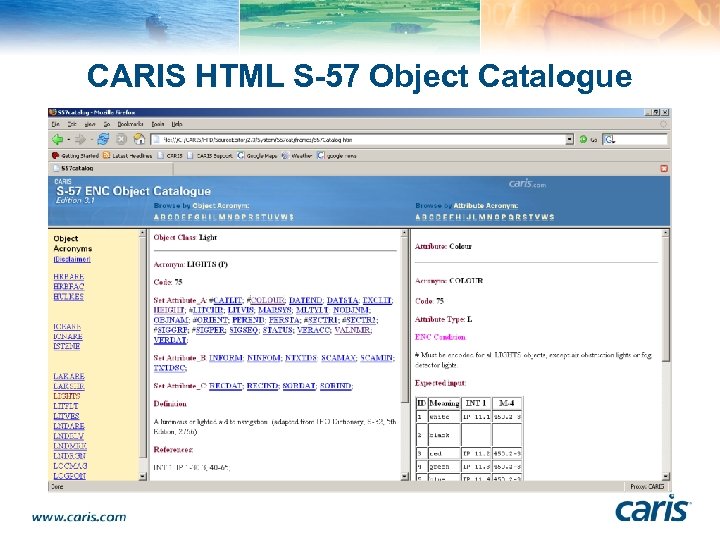Open the SORIND attribute link

click(335, 386)
